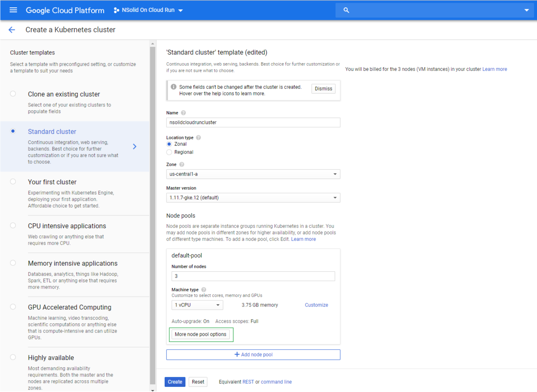Select the Highly available radio button
Viewport: 537px width, 392px height.
[13, 357]
